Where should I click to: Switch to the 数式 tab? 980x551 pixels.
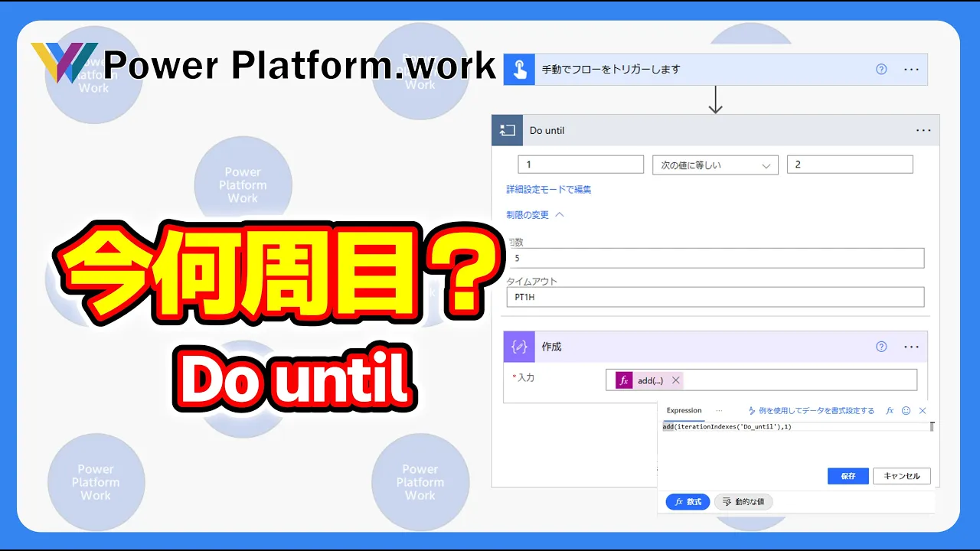(688, 502)
